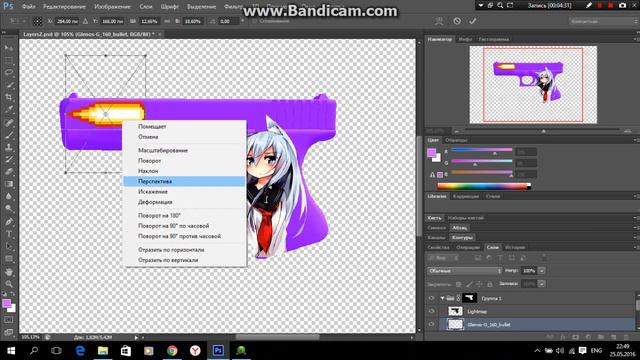Screen dimensions: 640x360
Task: Open the Color panel flyout menu
Action: [x=636, y=140]
